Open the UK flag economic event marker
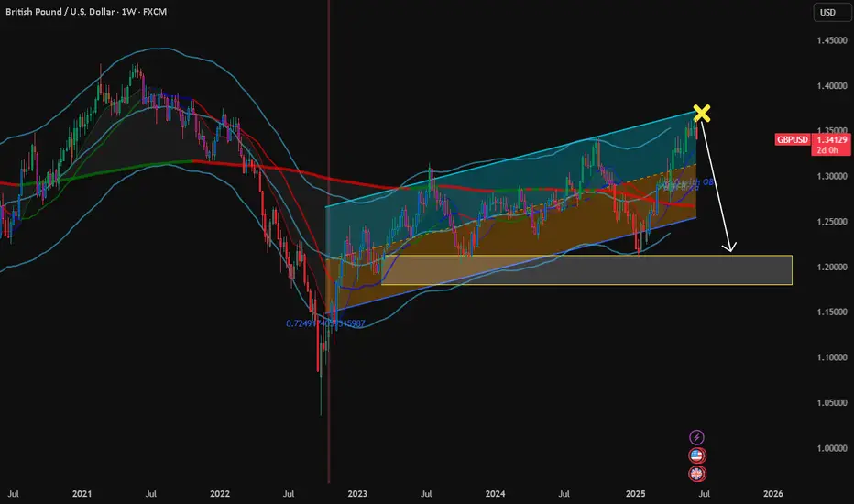The width and height of the screenshot is (854, 504). click(696, 474)
